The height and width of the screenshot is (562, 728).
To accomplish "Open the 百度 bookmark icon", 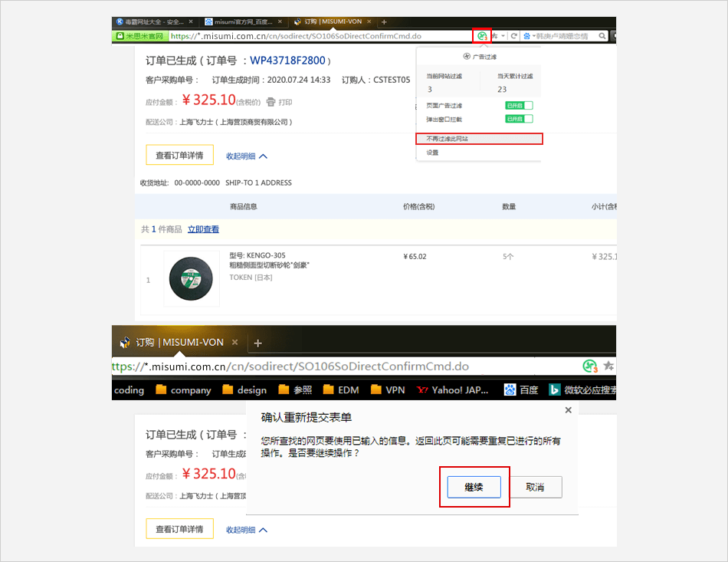I will pos(510,389).
